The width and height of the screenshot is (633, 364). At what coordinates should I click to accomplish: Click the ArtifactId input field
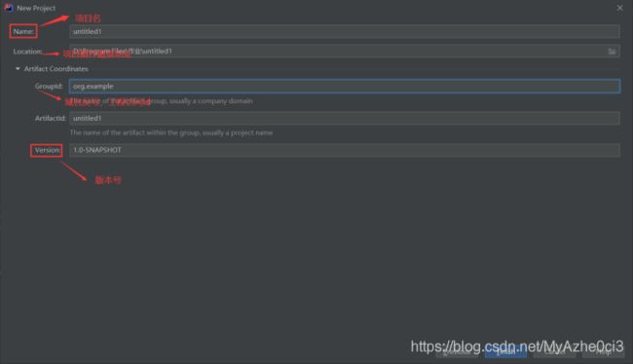point(345,118)
